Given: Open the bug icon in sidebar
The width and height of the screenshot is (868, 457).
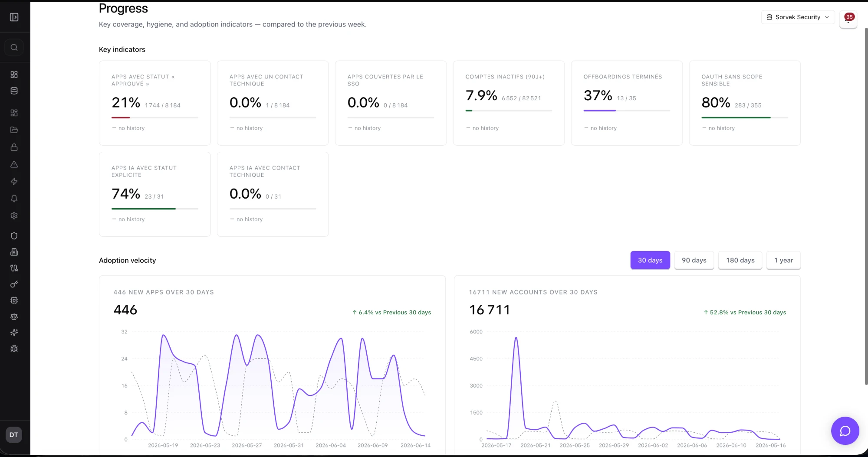Looking at the screenshot, I should tap(14, 349).
